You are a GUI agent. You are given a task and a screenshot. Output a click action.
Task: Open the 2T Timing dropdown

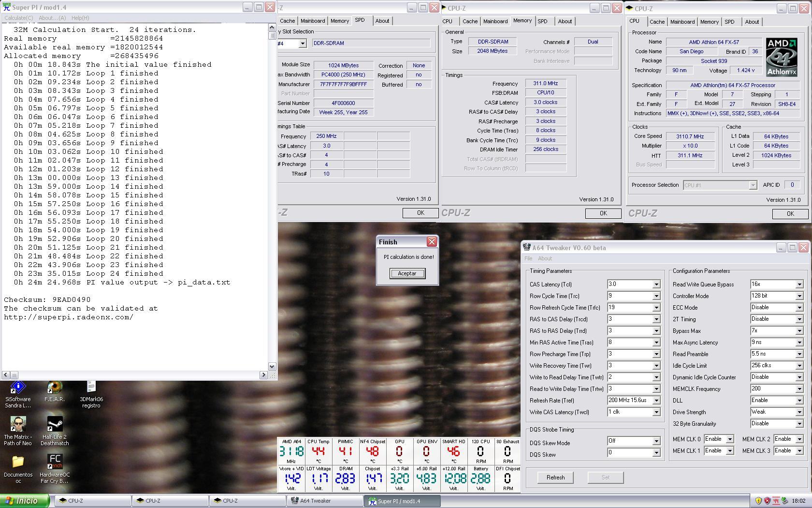799,319
